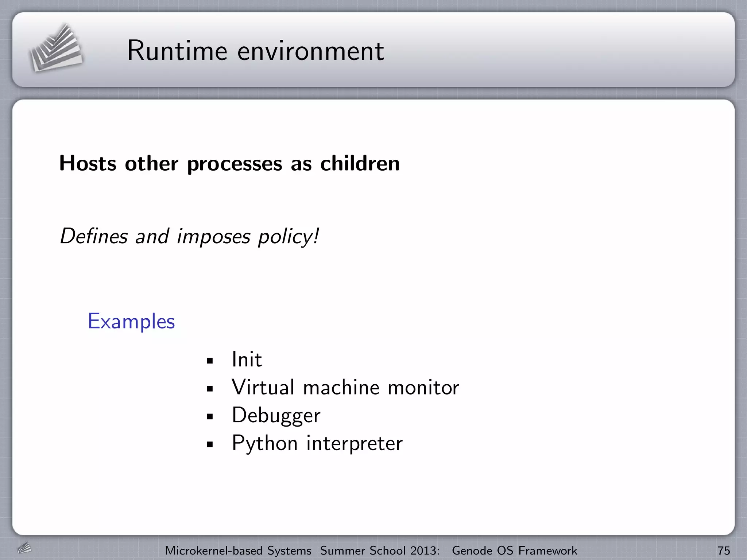Select the Hosts other processes as children heading
The image size is (747, 560).
coord(229,163)
